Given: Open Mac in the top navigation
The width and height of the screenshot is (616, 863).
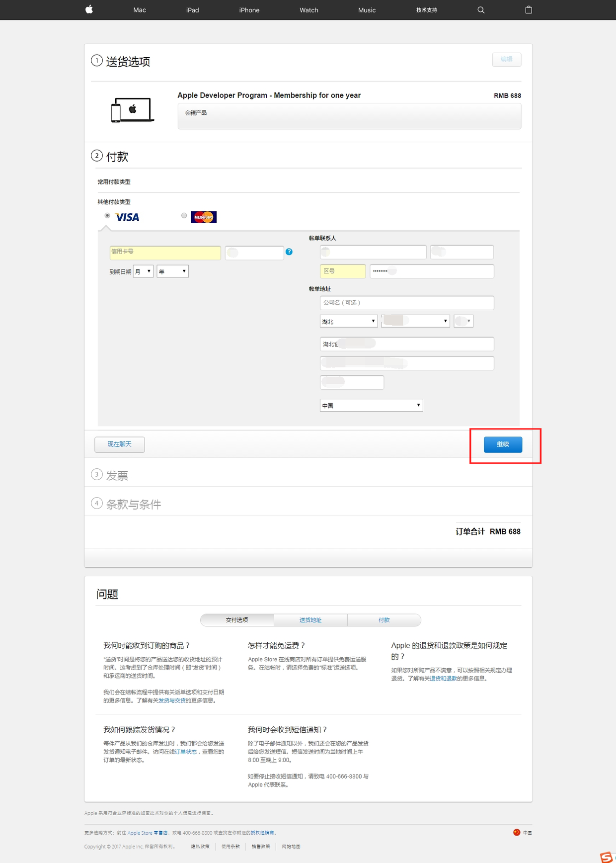Looking at the screenshot, I should click(140, 10).
